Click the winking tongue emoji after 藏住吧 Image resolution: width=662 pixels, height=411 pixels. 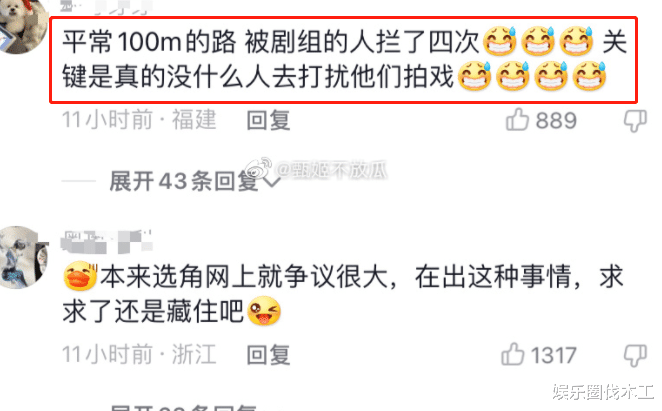pos(264,311)
